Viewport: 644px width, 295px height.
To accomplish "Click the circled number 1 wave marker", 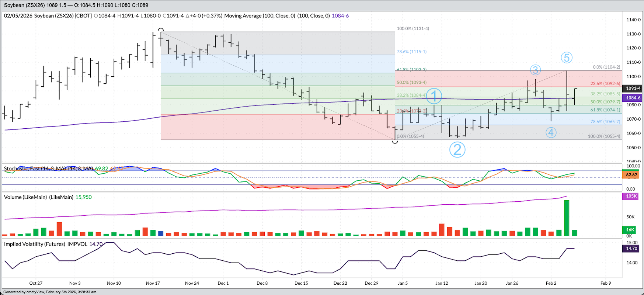I will click(434, 96).
